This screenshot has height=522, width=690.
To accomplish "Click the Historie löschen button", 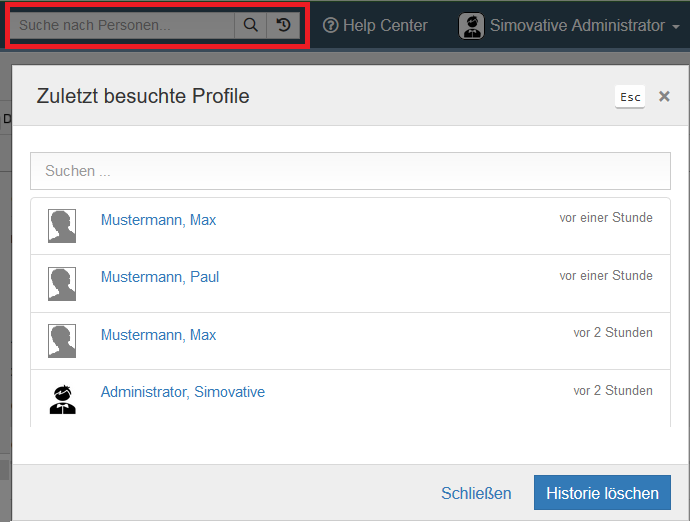I will (x=602, y=493).
